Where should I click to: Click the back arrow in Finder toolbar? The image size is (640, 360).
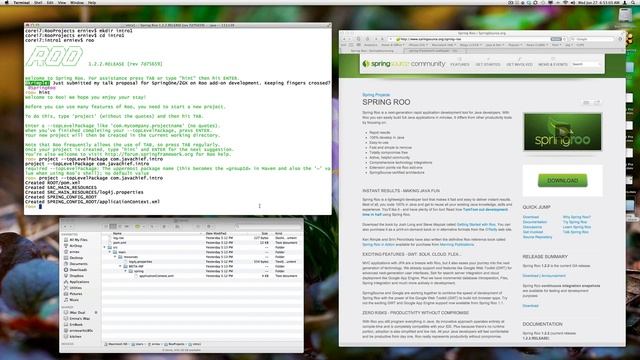click(x=65, y=227)
